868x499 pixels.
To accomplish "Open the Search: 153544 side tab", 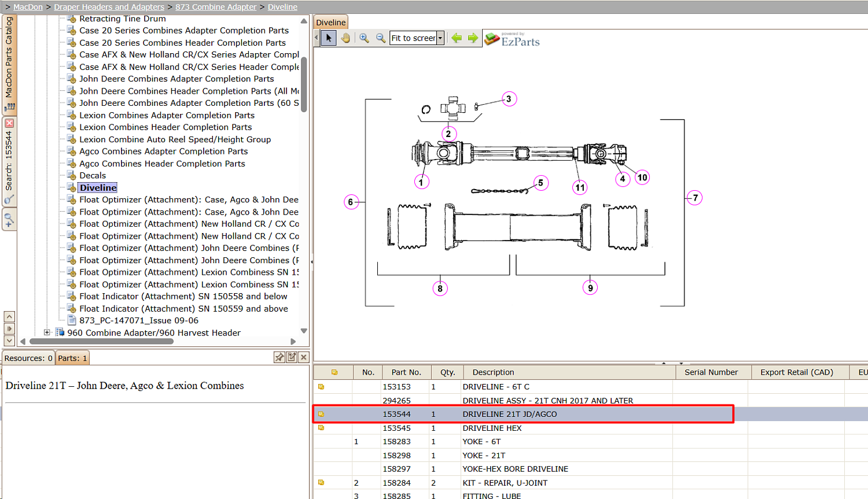I will point(9,162).
